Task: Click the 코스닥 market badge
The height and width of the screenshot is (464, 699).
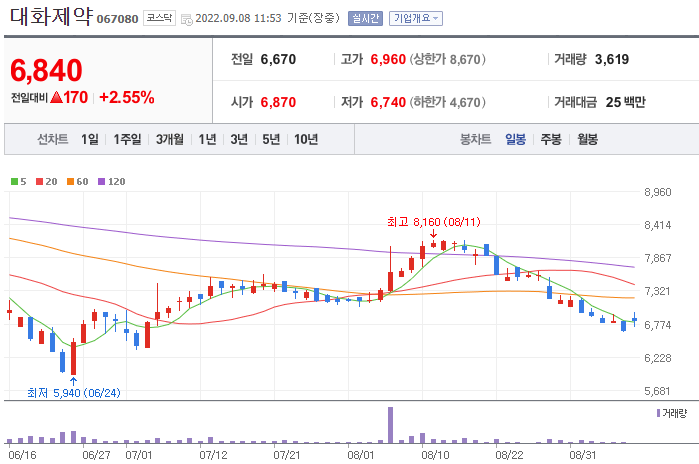Action: point(159,18)
